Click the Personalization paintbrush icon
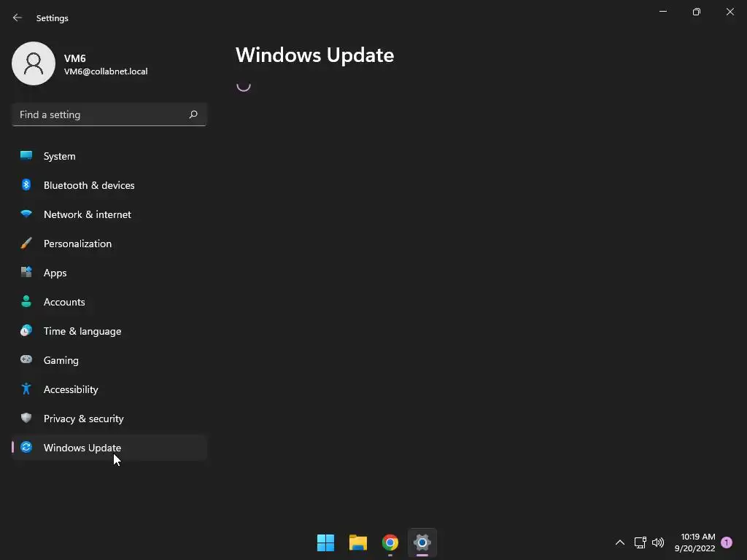 (x=26, y=243)
